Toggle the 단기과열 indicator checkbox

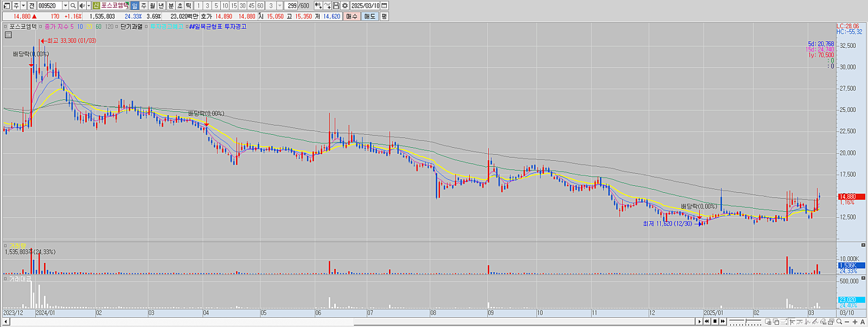pyautogui.click(x=117, y=26)
